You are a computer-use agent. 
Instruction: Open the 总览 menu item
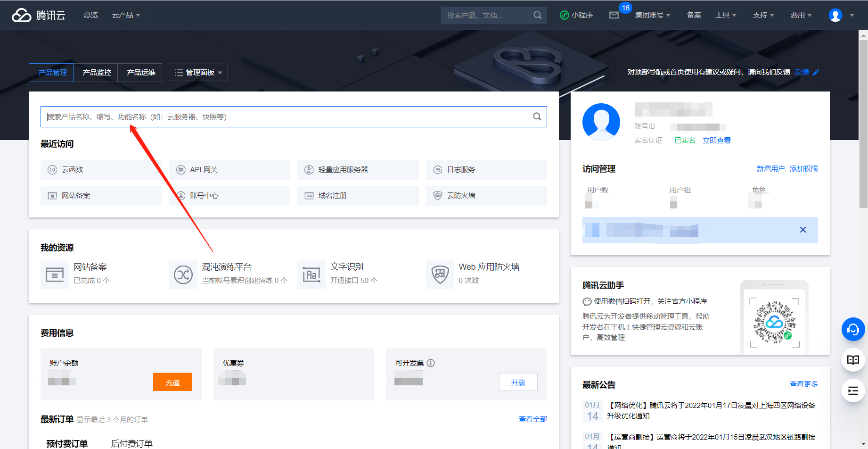(90, 15)
